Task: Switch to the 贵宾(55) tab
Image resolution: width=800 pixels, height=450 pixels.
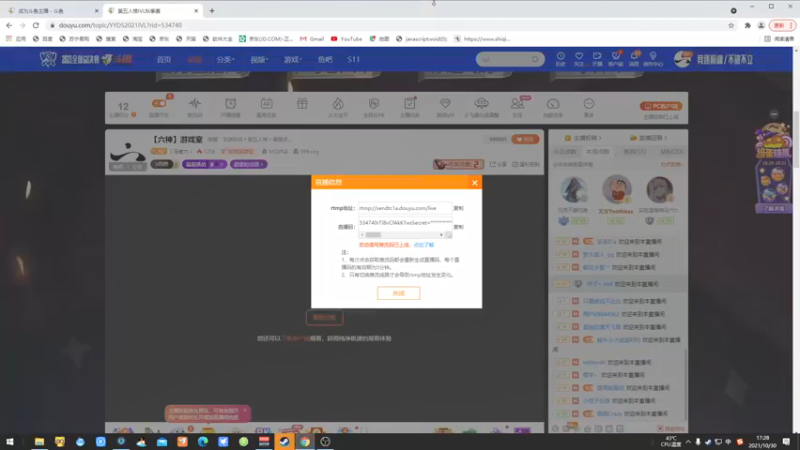Action: coord(634,152)
